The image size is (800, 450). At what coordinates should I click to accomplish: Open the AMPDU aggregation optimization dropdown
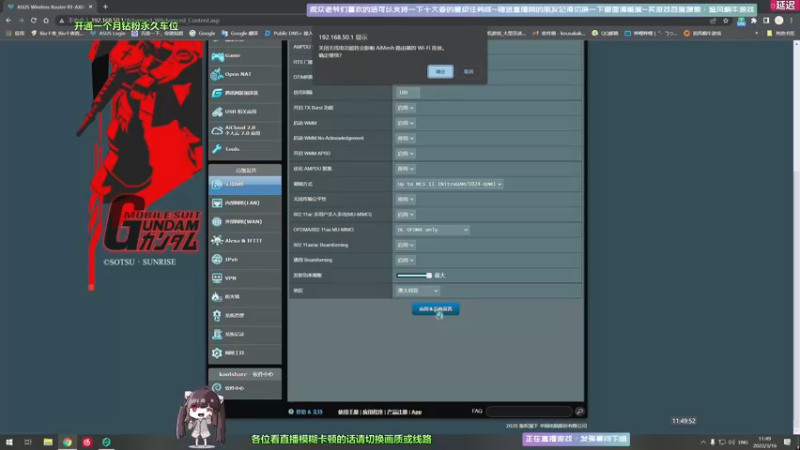[x=405, y=169]
